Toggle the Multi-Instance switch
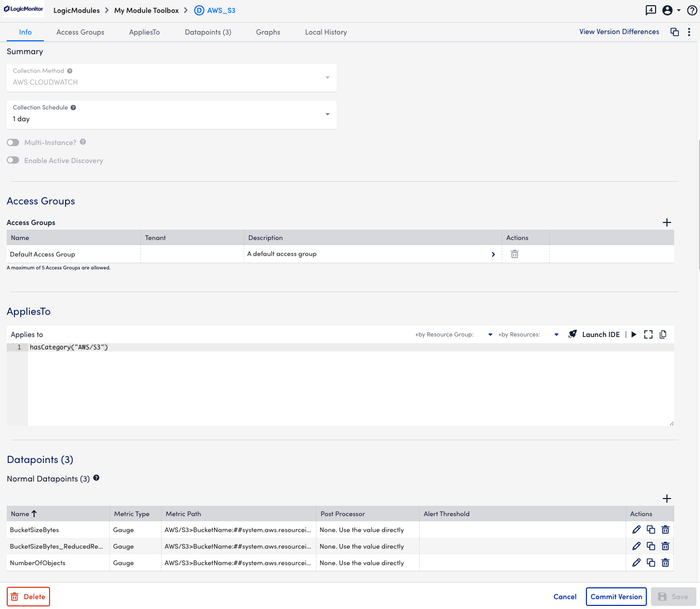 [x=13, y=142]
